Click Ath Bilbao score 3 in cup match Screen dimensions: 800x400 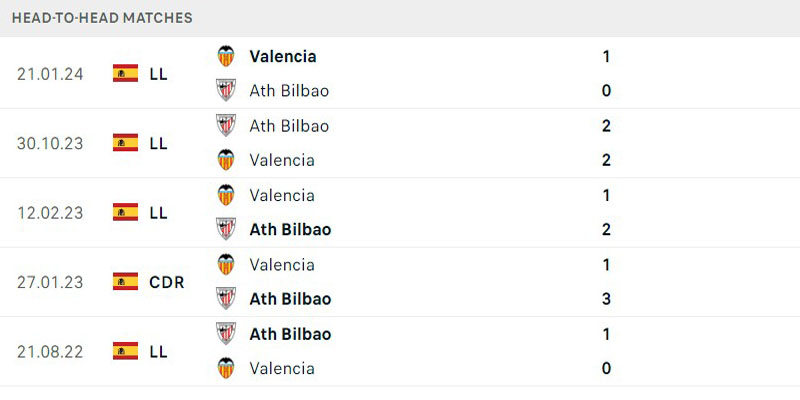606,298
